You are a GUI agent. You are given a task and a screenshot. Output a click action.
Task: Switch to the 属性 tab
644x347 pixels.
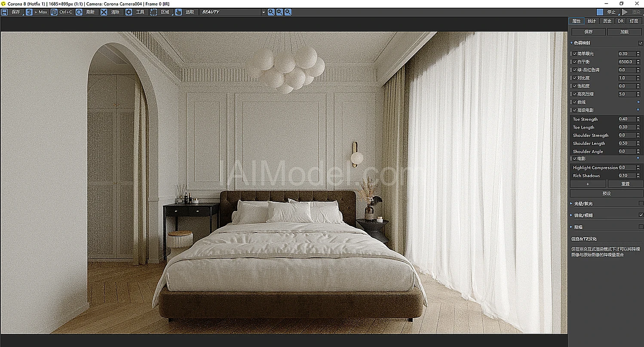pyautogui.click(x=577, y=21)
